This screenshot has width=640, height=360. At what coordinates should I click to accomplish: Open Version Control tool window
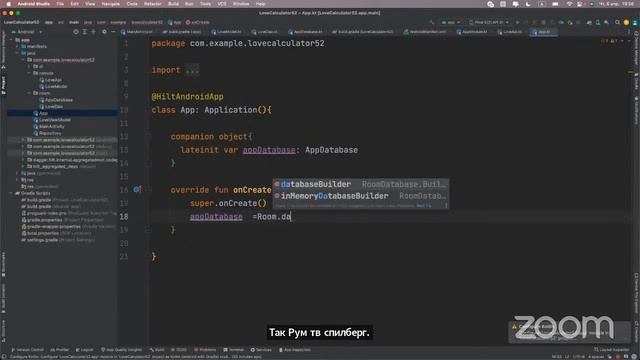[28, 350]
